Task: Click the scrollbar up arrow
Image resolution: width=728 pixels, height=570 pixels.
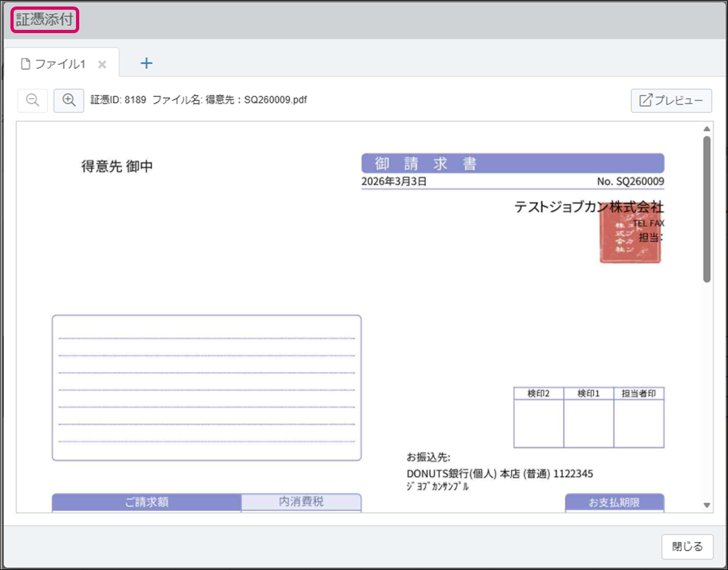Action: (707, 129)
